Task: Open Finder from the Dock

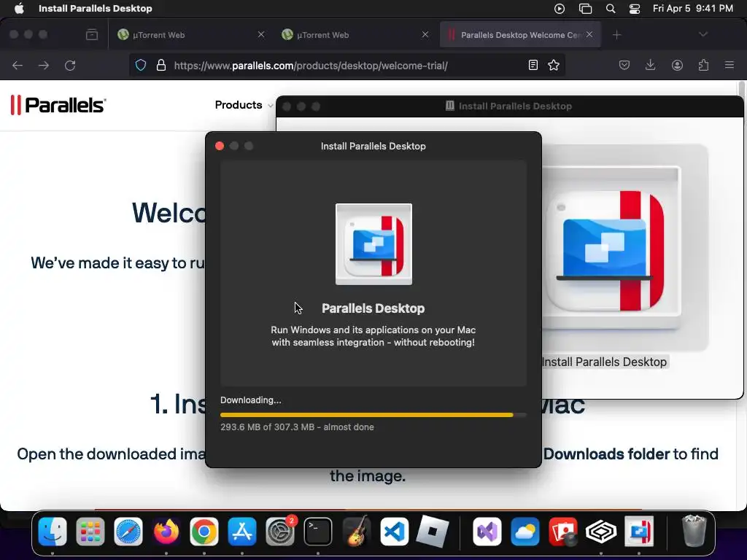Action: click(x=53, y=532)
